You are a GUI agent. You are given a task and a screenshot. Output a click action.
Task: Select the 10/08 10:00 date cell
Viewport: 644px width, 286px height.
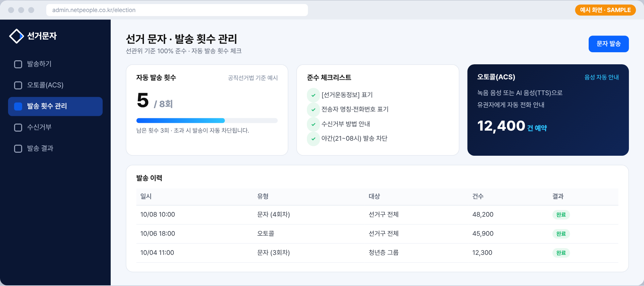point(158,215)
